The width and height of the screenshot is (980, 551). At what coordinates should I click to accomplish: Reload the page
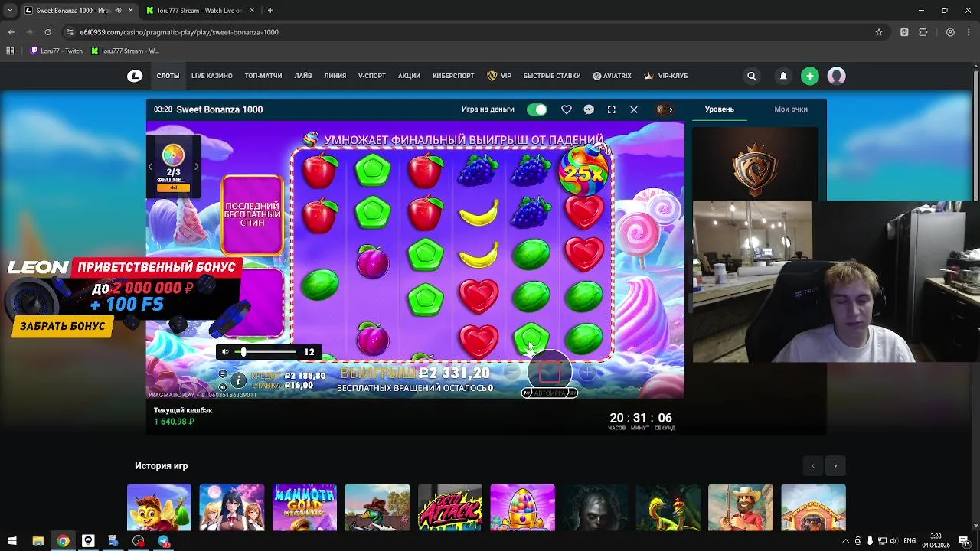(x=48, y=32)
